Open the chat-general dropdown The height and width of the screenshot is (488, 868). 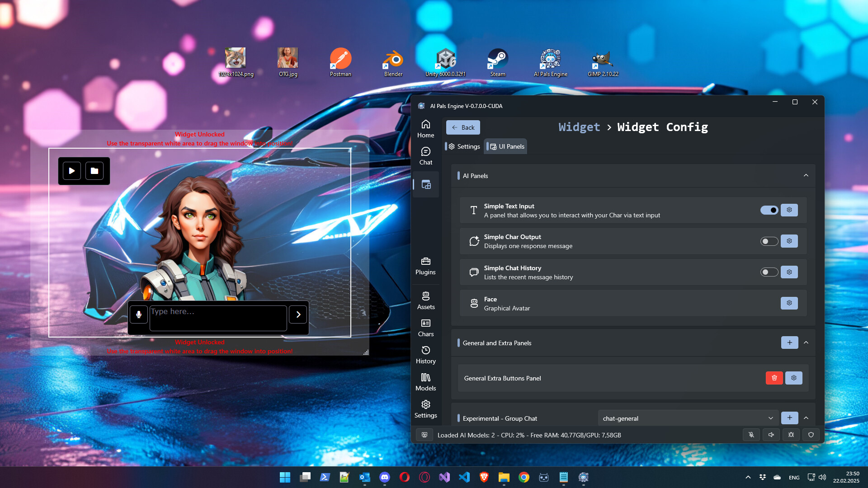pos(688,418)
